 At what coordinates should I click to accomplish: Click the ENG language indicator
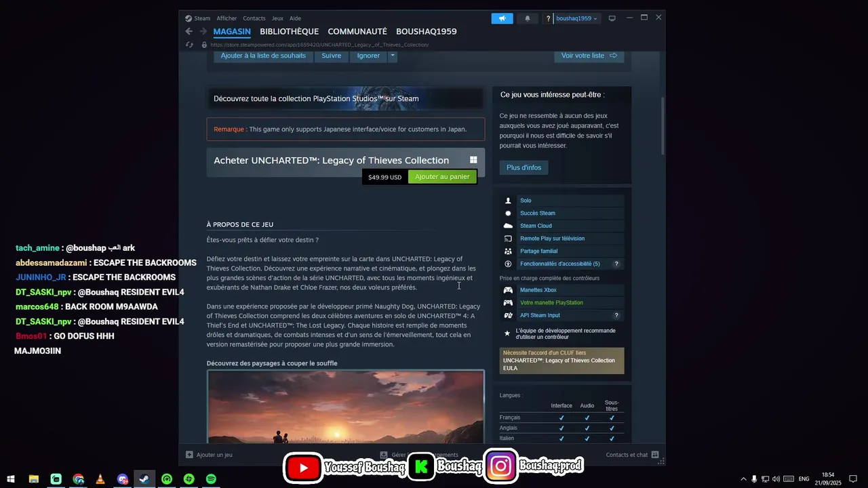(804, 479)
